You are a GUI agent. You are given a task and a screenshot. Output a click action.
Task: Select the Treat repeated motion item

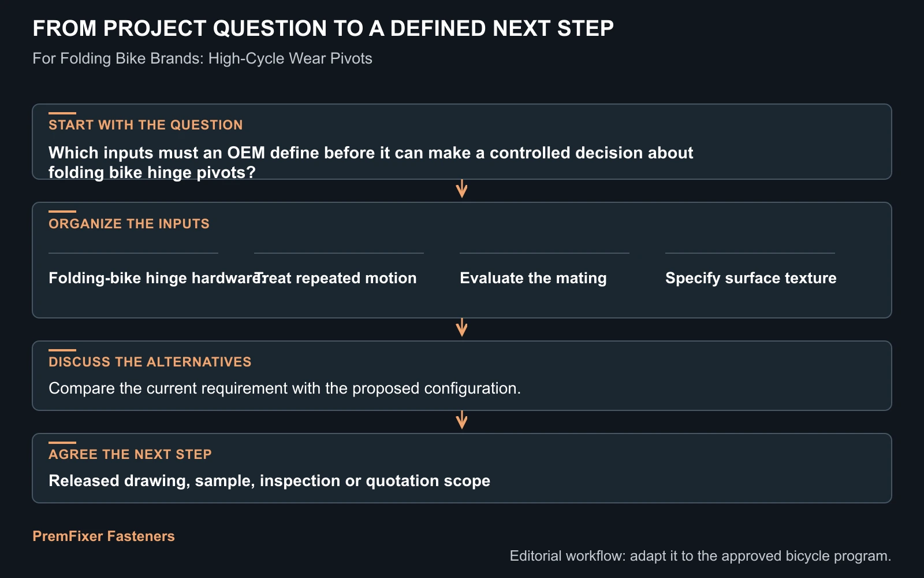pyautogui.click(x=336, y=278)
